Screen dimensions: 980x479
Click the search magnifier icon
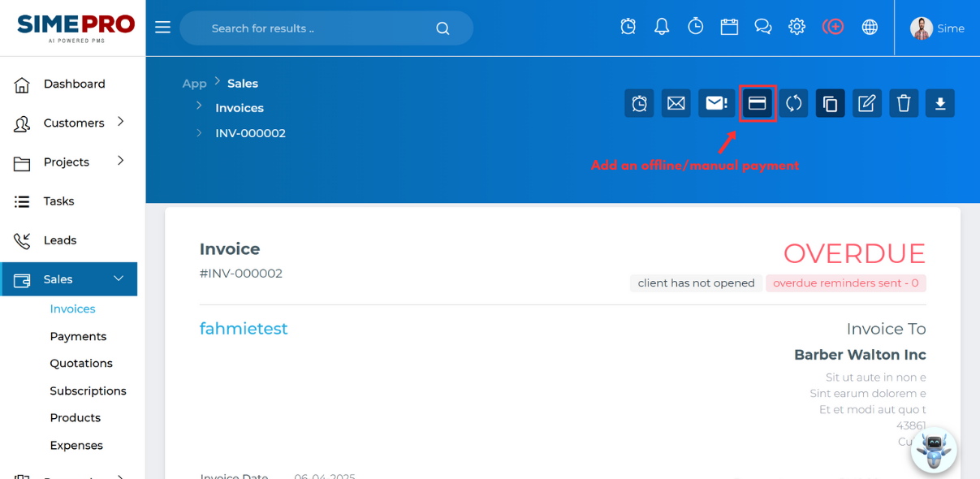443,28
